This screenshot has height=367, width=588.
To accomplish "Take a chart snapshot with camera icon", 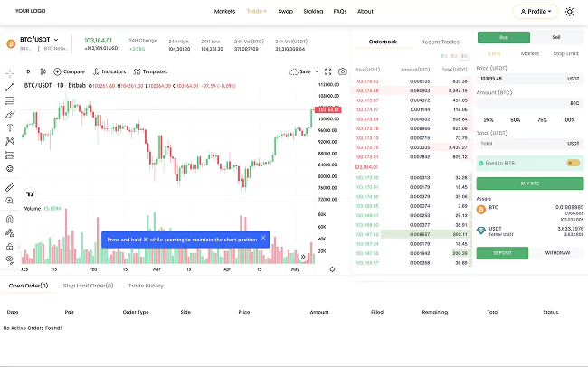I will pyautogui.click(x=342, y=71).
